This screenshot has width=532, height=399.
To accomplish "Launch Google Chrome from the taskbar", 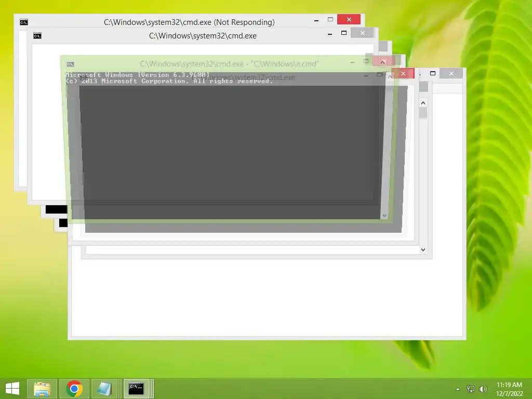I will pos(74,389).
